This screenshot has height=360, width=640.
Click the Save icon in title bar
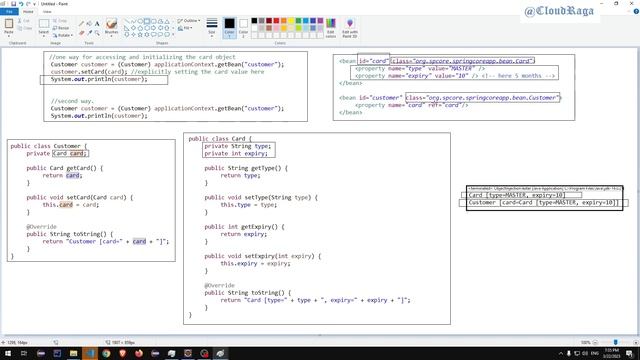pyautogui.click(x=13, y=4)
